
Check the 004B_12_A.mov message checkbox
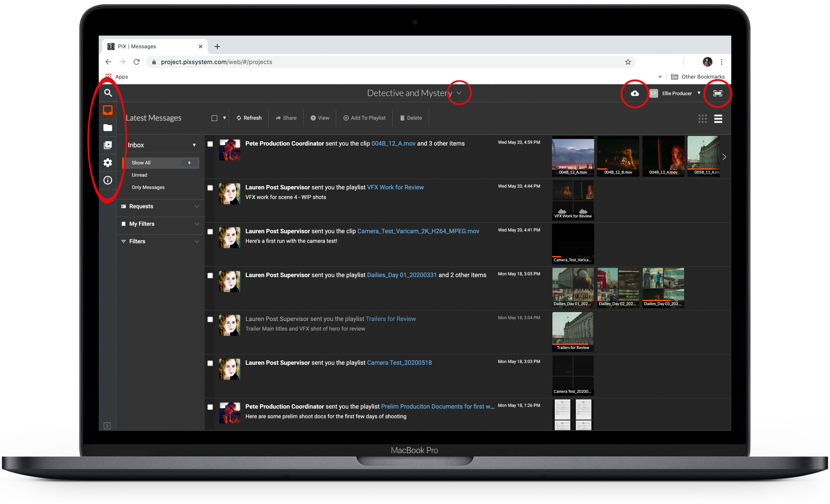[x=210, y=144]
